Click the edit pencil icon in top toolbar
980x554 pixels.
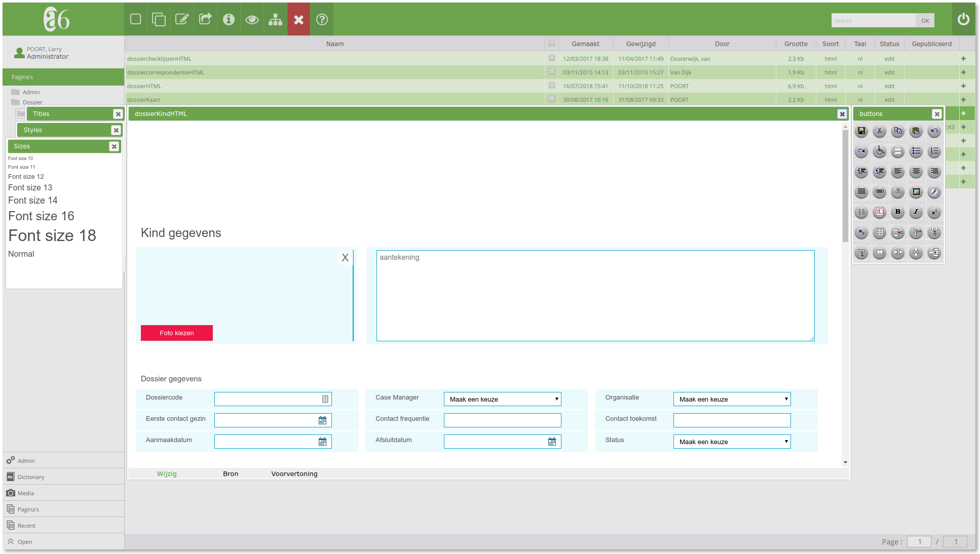pos(182,19)
